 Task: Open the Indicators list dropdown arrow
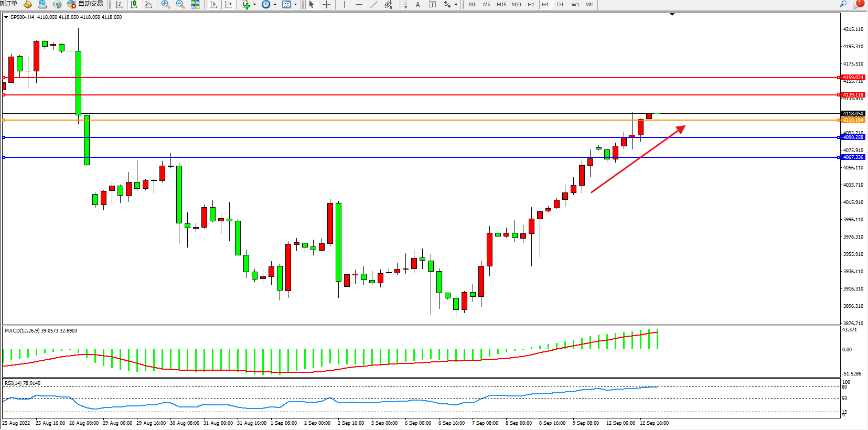click(255, 5)
